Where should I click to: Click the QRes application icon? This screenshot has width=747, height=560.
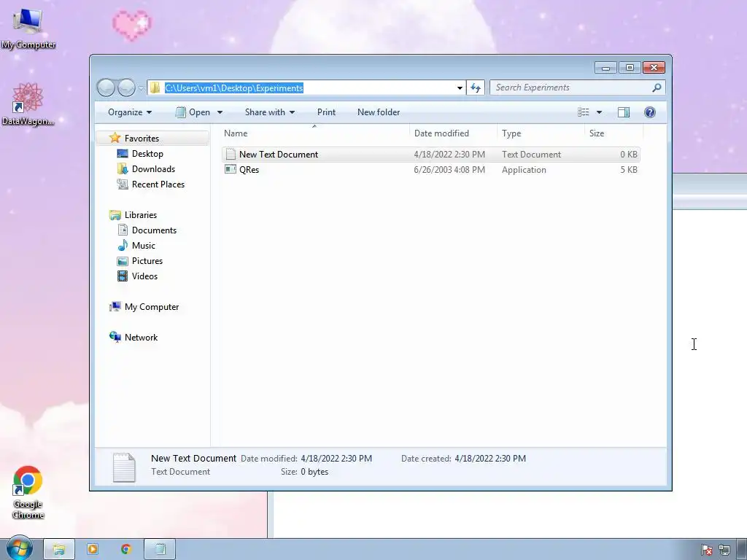[231, 169]
